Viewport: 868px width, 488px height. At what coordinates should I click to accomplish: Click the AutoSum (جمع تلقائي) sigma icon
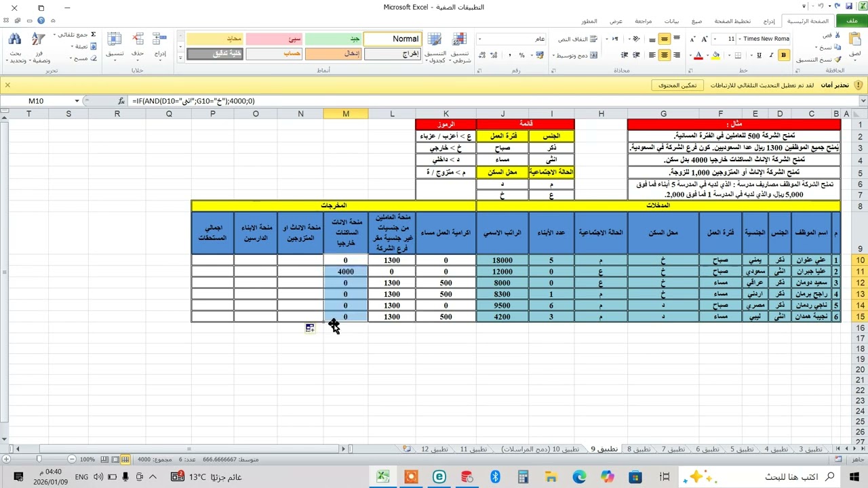[93, 35]
